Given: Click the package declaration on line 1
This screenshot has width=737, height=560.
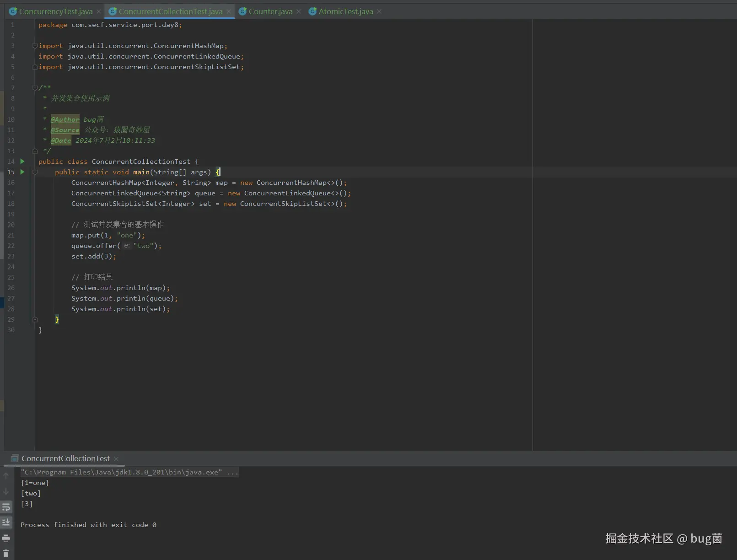Looking at the screenshot, I should coord(110,25).
